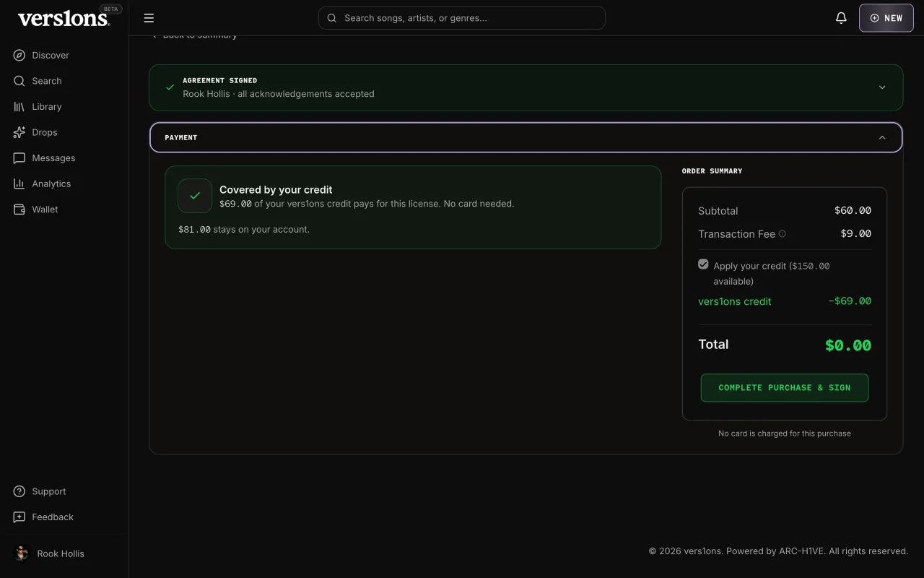The image size is (924, 578).
Task: Click the vers1ons credit label
Action: coord(735,301)
